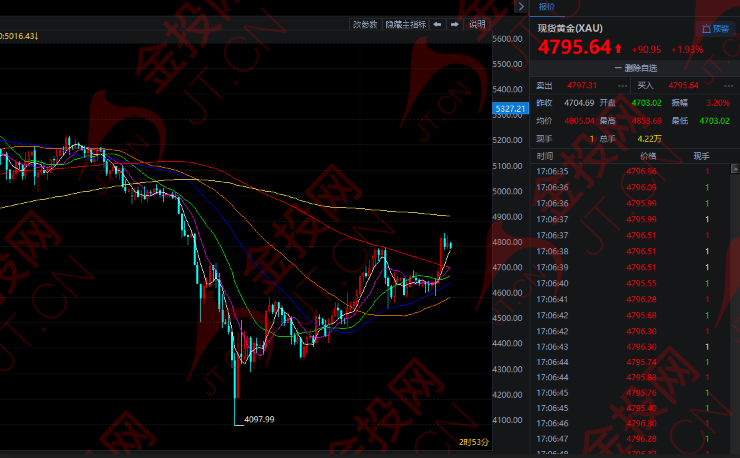
Task: Open more options next to 卖出 4797.31
Action: pos(622,85)
